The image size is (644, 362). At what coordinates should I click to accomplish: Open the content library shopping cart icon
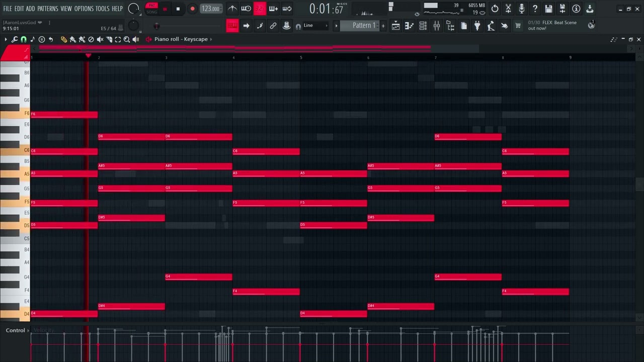[518, 26]
